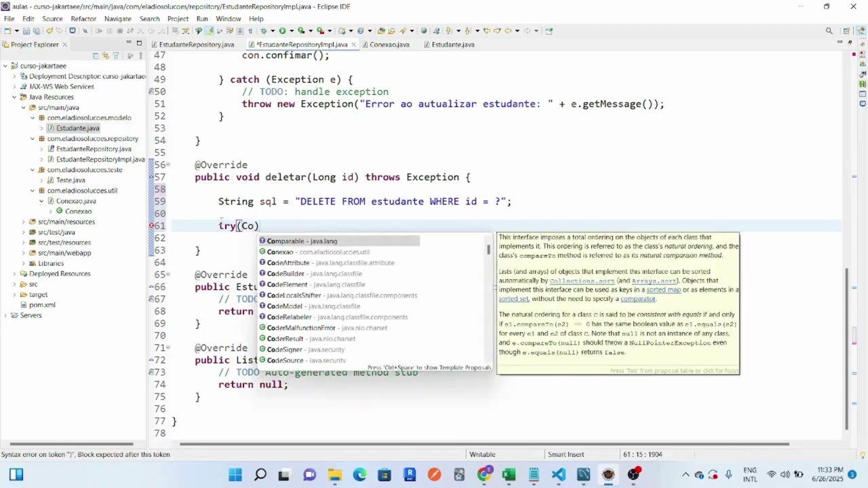Click the Debug bug icon in the toolbar

pyautogui.click(x=264, y=30)
